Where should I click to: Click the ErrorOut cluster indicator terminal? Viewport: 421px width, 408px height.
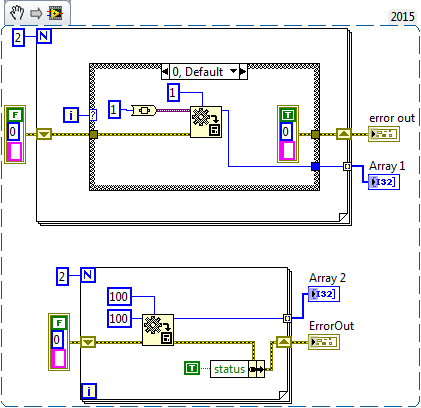point(324,342)
